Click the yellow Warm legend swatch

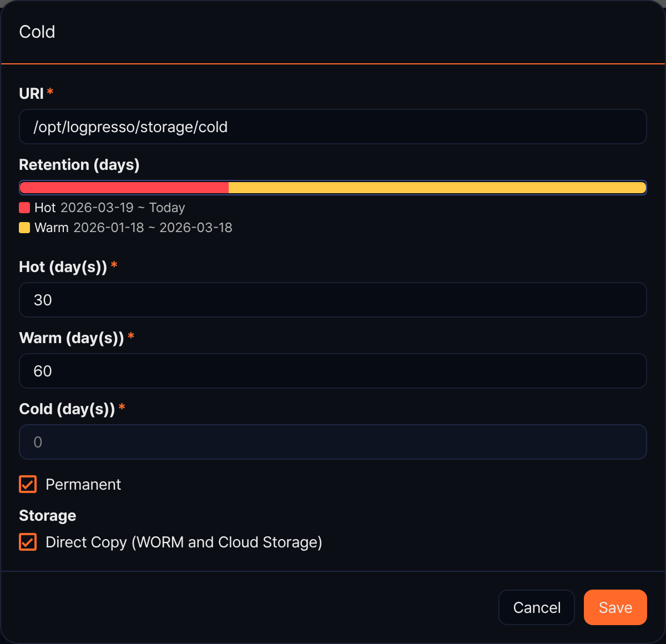tap(24, 228)
